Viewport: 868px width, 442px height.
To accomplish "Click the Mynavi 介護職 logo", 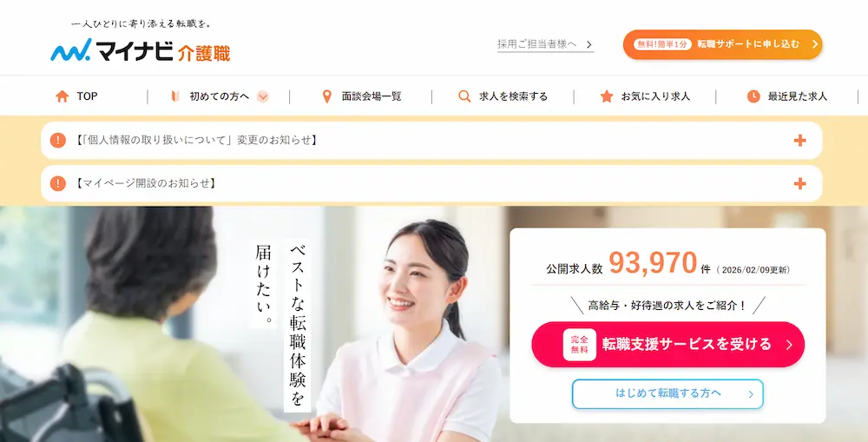I will [140, 50].
